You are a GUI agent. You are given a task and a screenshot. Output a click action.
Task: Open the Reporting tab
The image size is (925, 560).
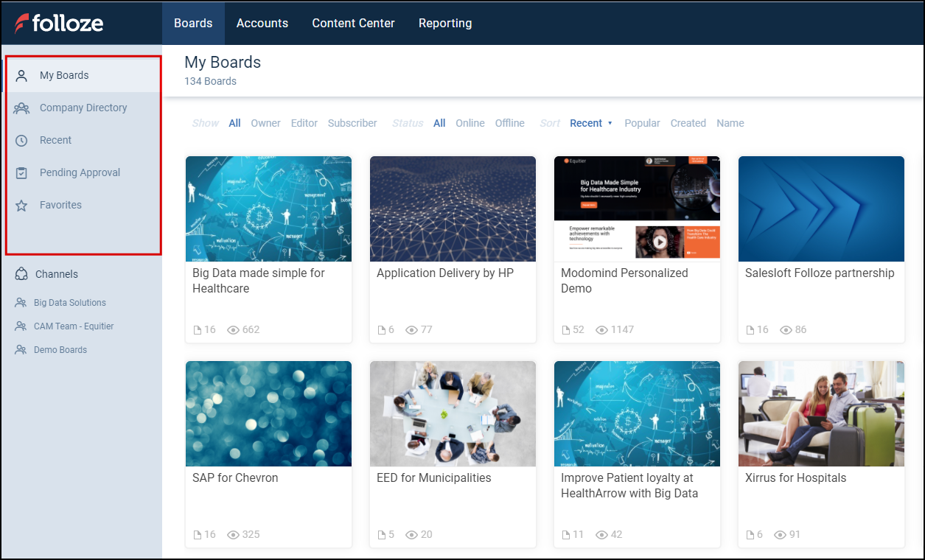444,23
